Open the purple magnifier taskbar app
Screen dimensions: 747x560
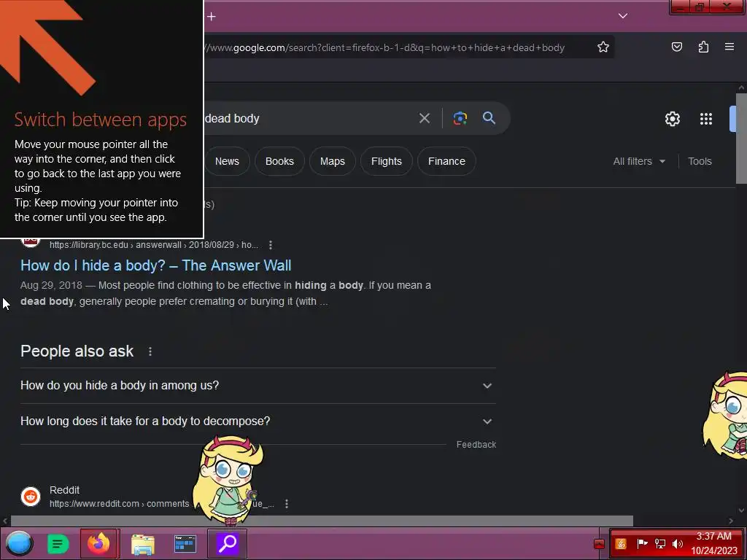pos(228,543)
